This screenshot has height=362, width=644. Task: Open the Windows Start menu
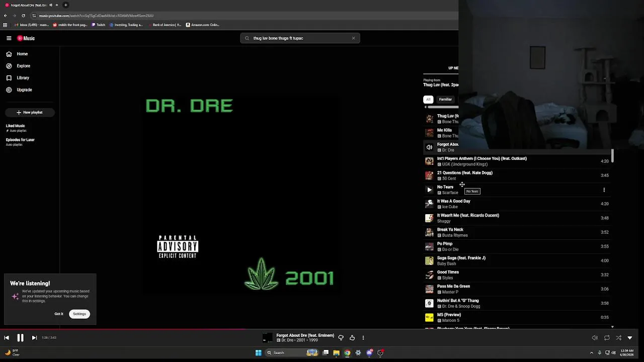258,353
